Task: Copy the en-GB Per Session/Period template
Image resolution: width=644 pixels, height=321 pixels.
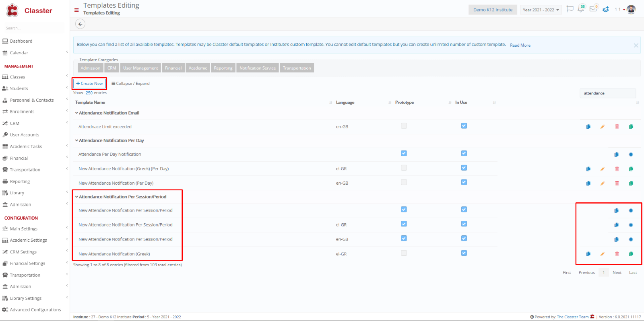Action: [617, 239]
